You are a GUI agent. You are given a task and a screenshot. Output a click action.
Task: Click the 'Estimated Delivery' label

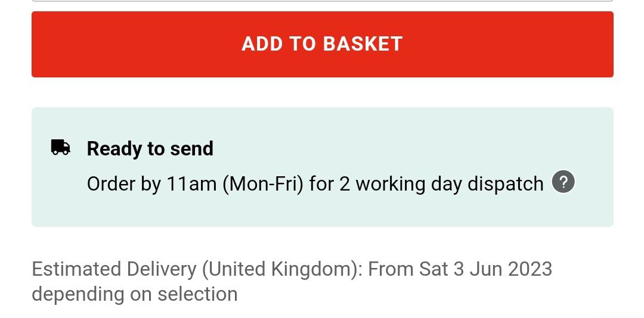coord(114,269)
